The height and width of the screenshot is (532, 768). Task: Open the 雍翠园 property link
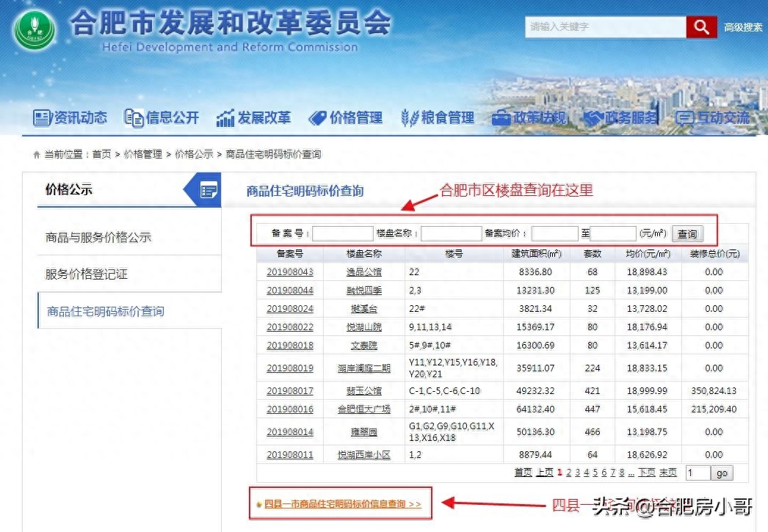(x=364, y=432)
